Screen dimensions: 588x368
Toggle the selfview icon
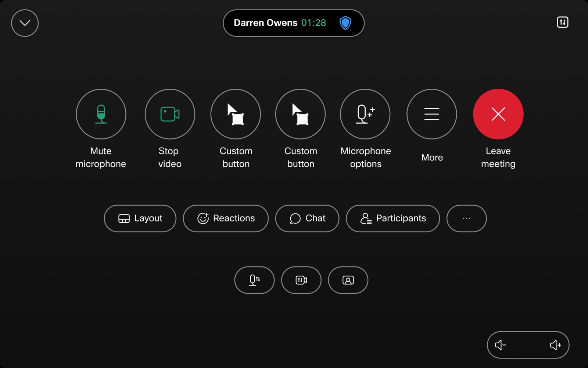(348, 280)
